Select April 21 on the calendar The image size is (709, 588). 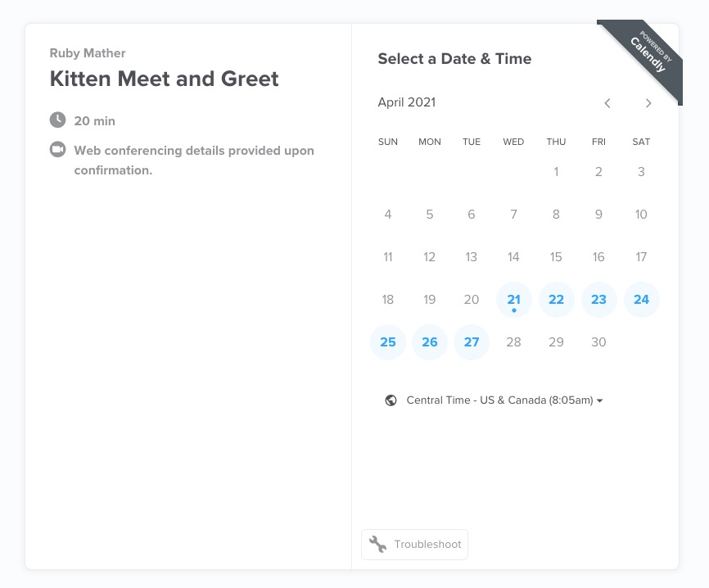[x=513, y=300]
